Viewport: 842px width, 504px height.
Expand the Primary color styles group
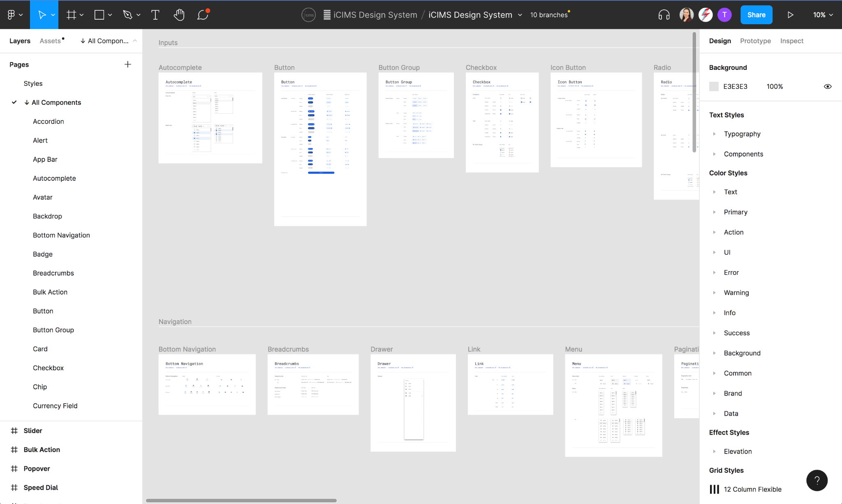715,212
